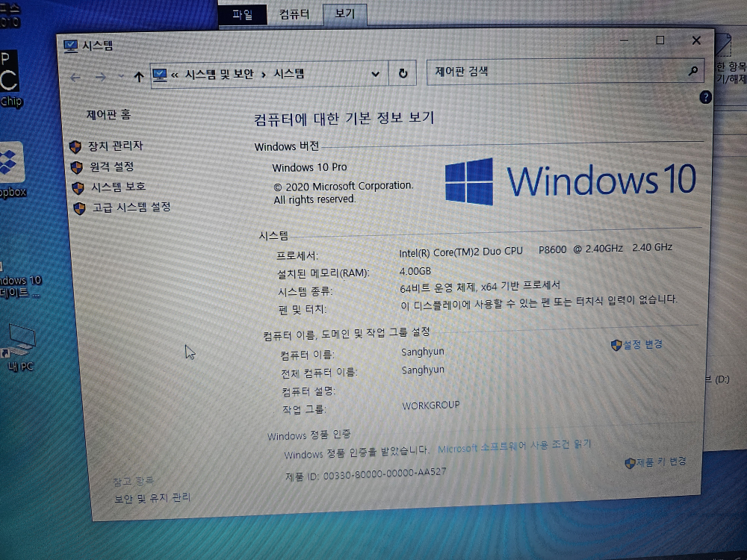Select the 파일 menu tab
The height and width of the screenshot is (560, 747).
tap(243, 14)
